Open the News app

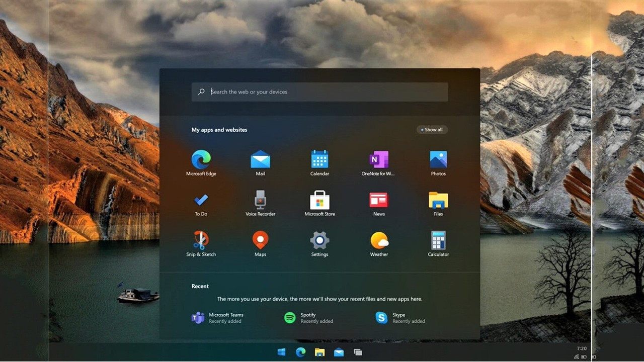point(378,199)
